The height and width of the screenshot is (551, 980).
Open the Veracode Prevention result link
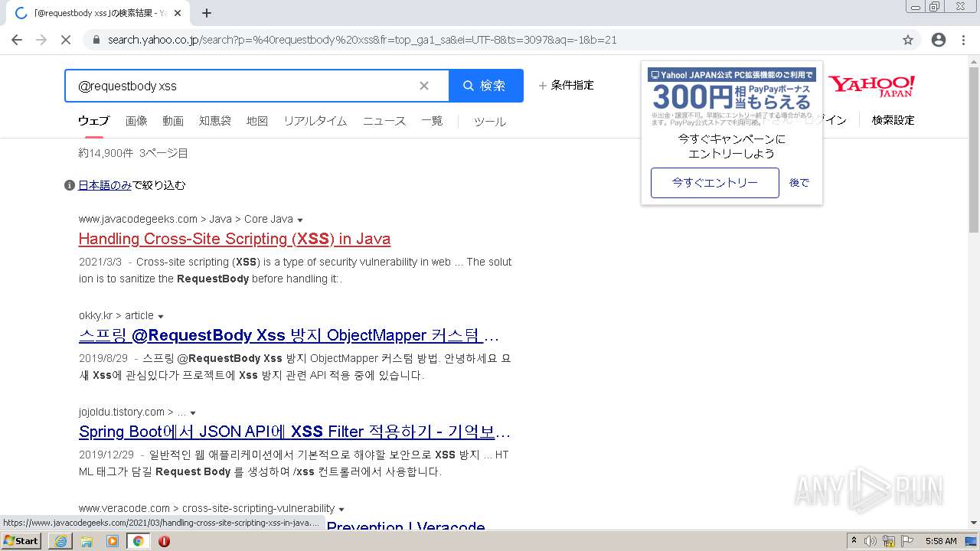pyautogui.click(x=406, y=527)
